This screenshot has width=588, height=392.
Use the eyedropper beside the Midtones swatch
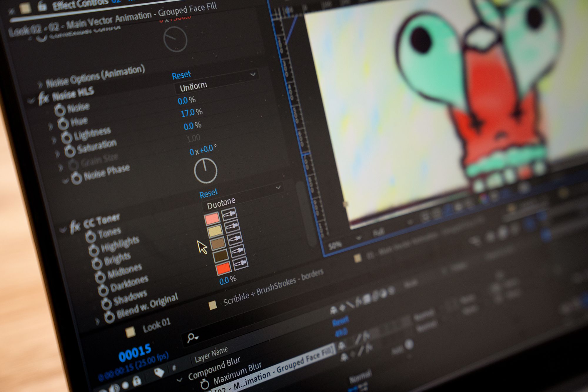pyautogui.click(x=235, y=238)
